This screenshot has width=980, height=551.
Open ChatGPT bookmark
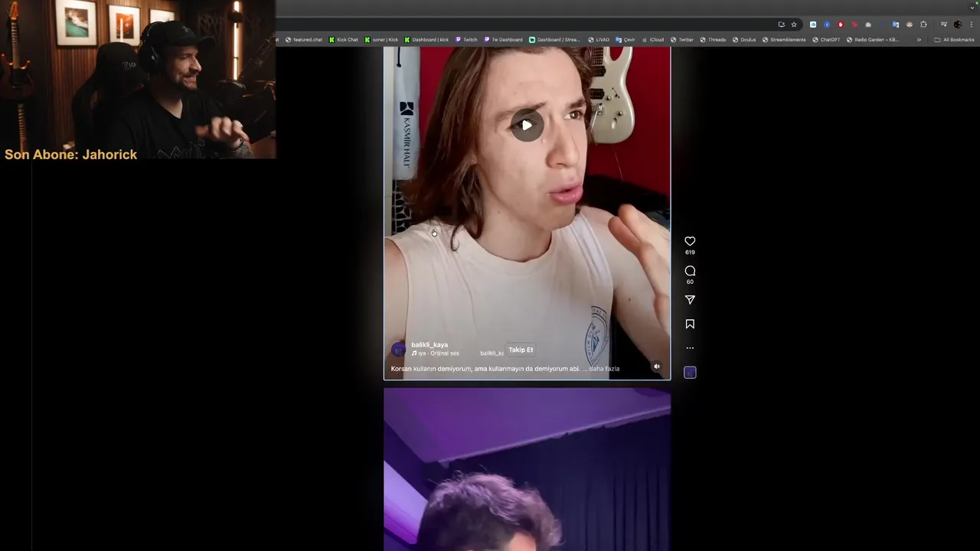click(826, 40)
